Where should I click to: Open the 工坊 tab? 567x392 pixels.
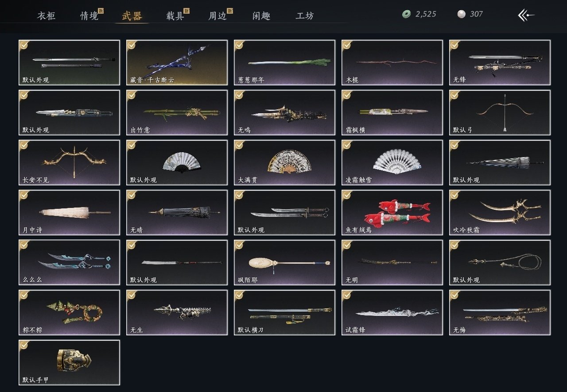(x=305, y=16)
